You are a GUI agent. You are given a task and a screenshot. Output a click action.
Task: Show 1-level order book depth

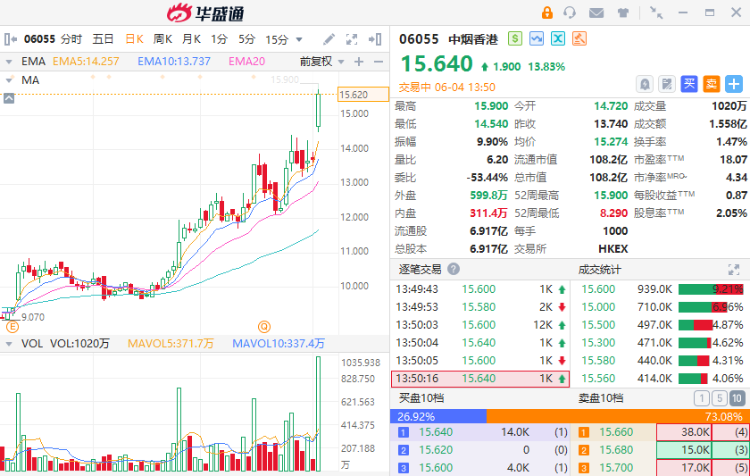point(702,398)
